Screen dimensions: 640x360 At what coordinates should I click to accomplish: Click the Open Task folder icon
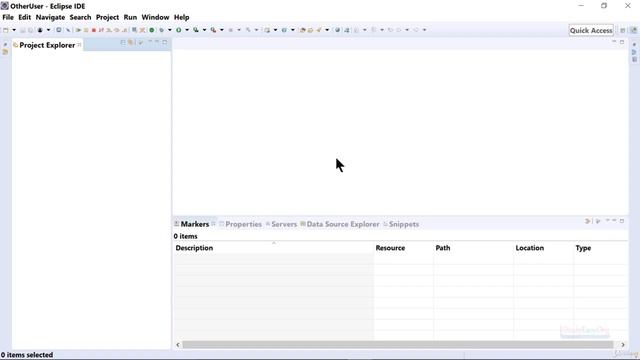[x=310, y=30]
